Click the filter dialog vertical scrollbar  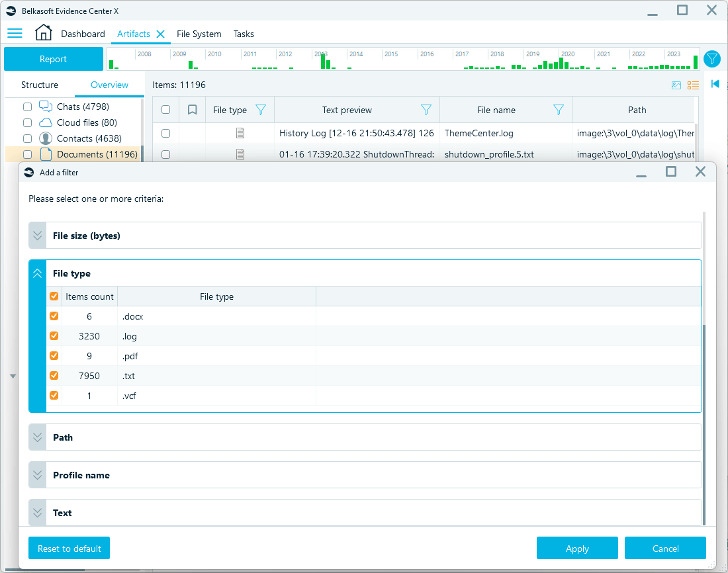[x=704, y=425]
